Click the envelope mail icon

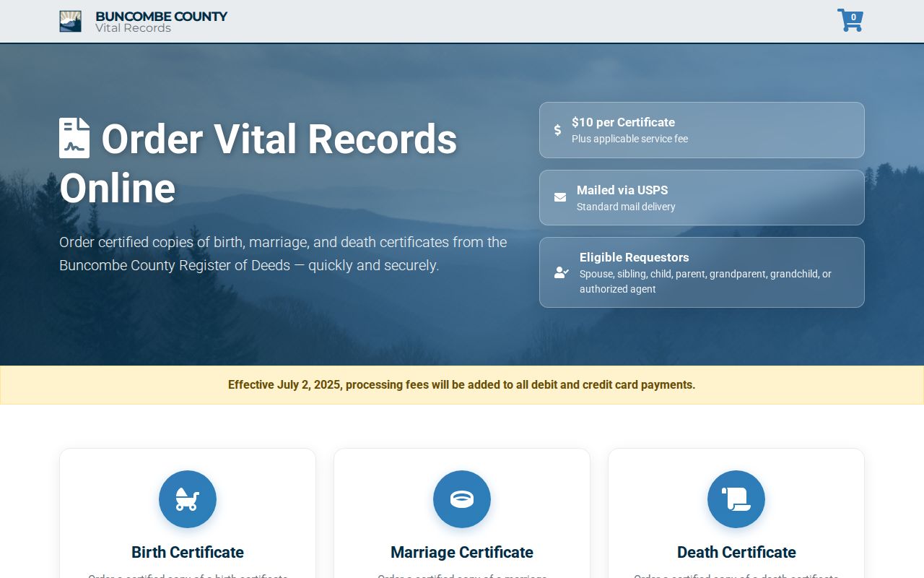tap(560, 197)
